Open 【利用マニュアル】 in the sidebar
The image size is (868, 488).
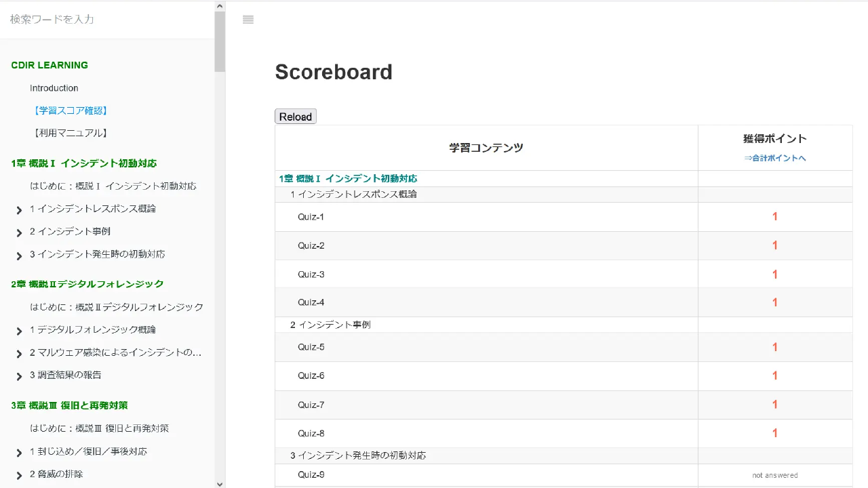(70, 133)
